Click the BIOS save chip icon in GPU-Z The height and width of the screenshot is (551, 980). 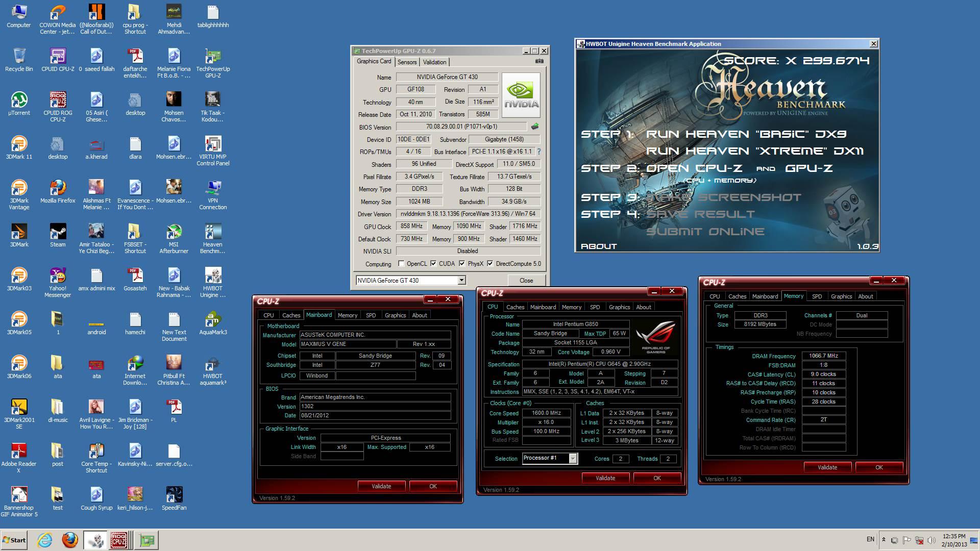[535, 126]
